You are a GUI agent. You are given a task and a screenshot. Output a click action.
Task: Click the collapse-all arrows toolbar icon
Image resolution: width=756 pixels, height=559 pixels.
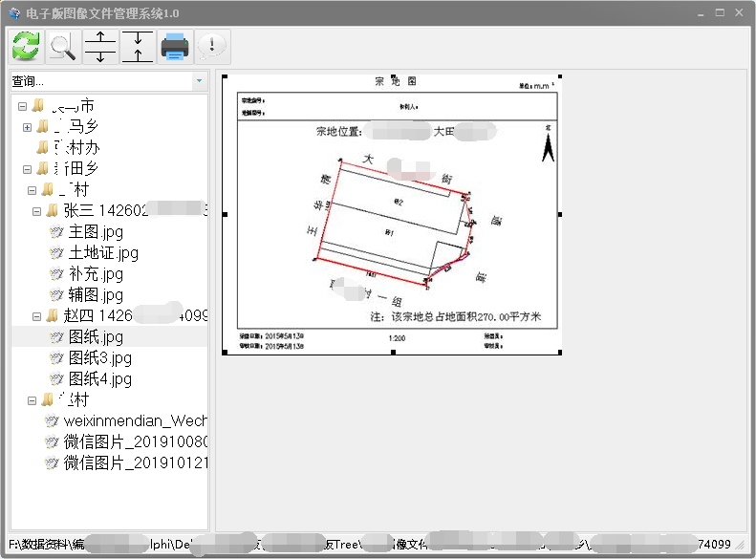tap(138, 46)
